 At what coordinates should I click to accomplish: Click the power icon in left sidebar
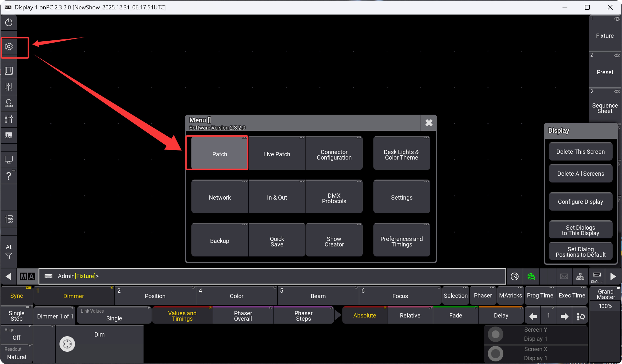pyautogui.click(x=9, y=23)
